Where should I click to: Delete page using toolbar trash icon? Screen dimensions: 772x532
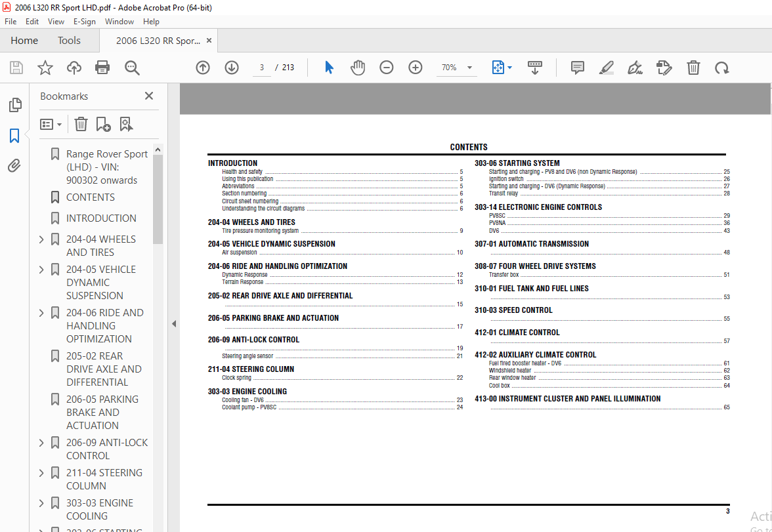(693, 68)
